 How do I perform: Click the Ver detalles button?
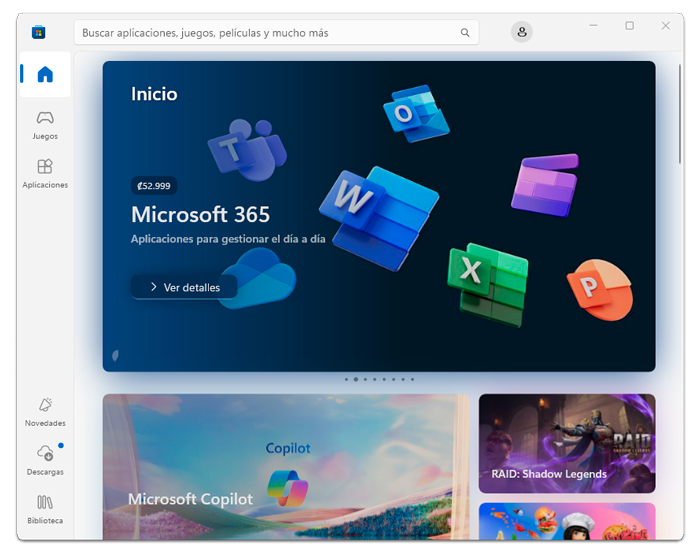point(184,287)
